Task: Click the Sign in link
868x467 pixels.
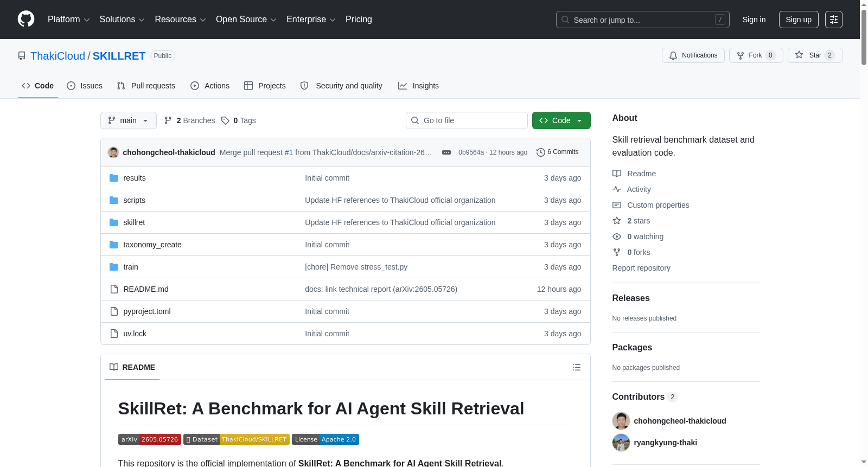Action: pyautogui.click(x=754, y=20)
